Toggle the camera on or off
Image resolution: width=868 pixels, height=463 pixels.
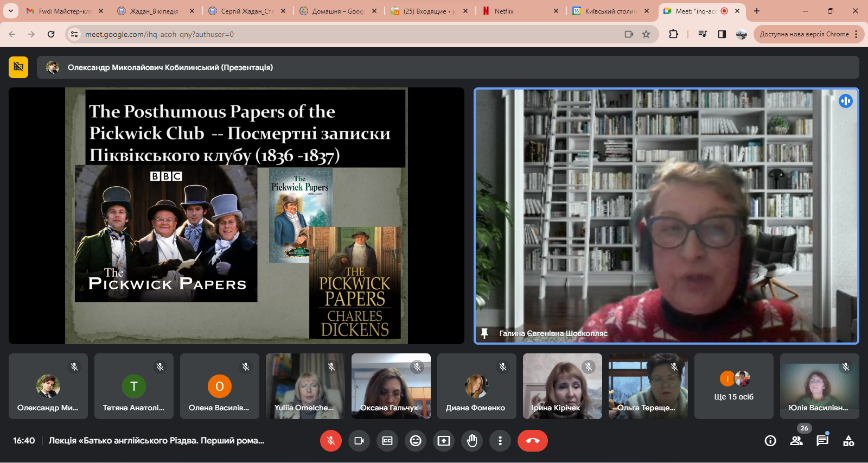[359, 441]
